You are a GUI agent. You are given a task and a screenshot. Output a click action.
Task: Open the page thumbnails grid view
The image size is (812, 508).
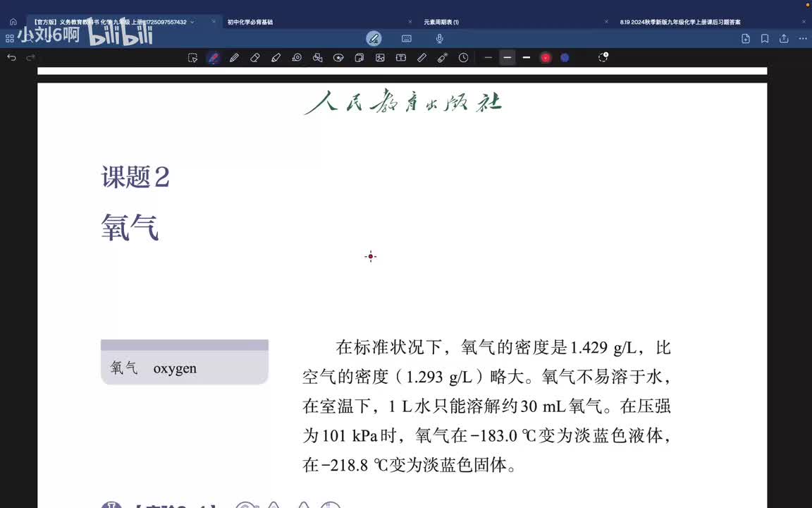9,38
